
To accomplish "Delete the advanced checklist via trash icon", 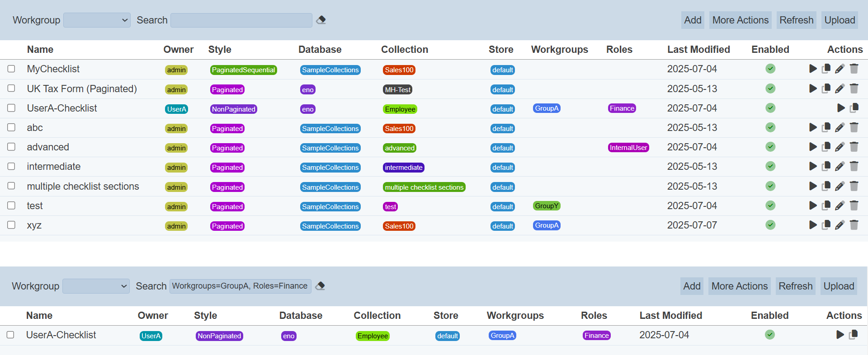I will click(x=854, y=147).
